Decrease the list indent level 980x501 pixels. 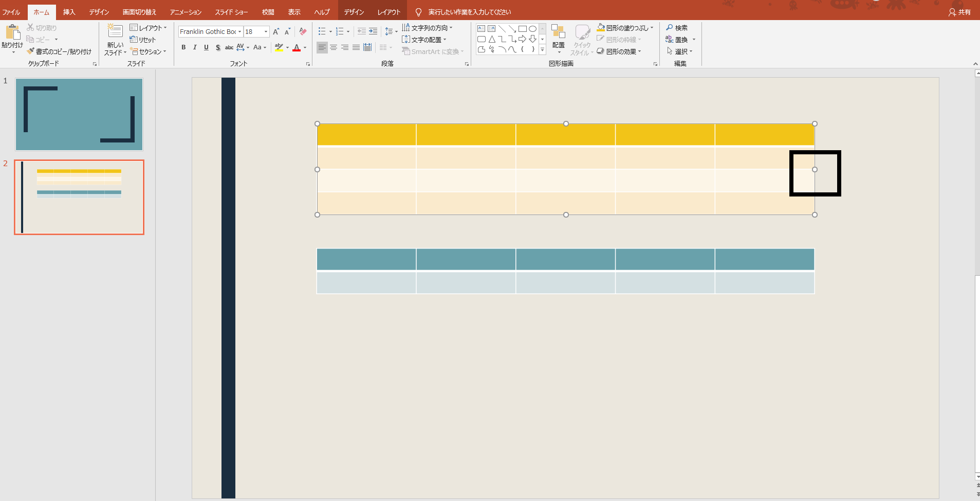click(x=362, y=31)
